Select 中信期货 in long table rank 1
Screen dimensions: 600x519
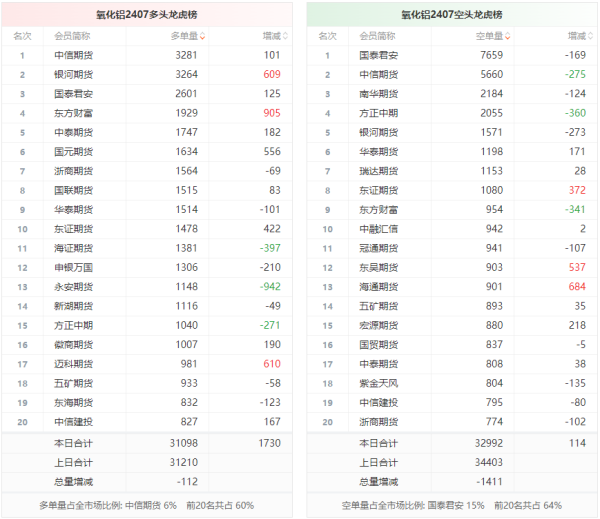pyautogui.click(x=73, y=55)
